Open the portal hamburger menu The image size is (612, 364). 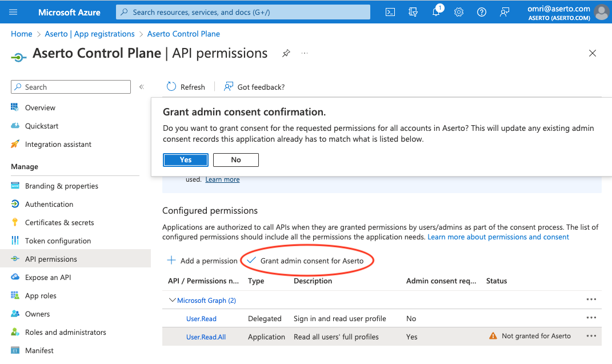(x=14, y=12)
